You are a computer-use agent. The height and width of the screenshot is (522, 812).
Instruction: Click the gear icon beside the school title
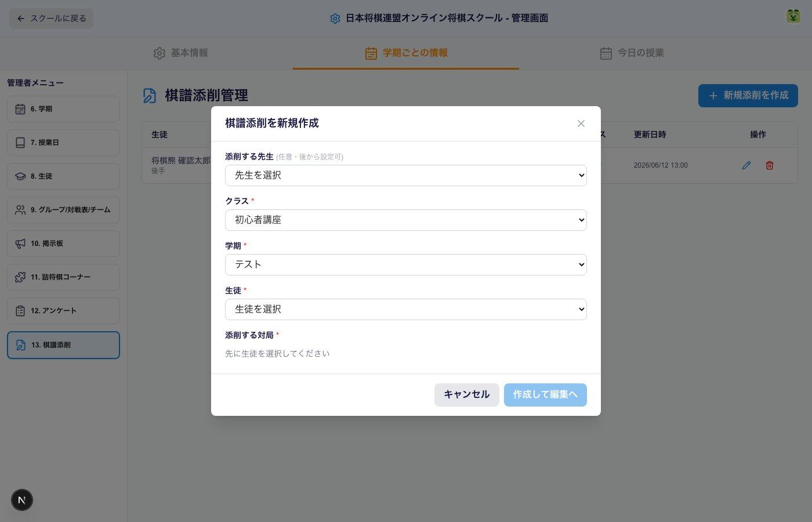(x=335, y=19)
